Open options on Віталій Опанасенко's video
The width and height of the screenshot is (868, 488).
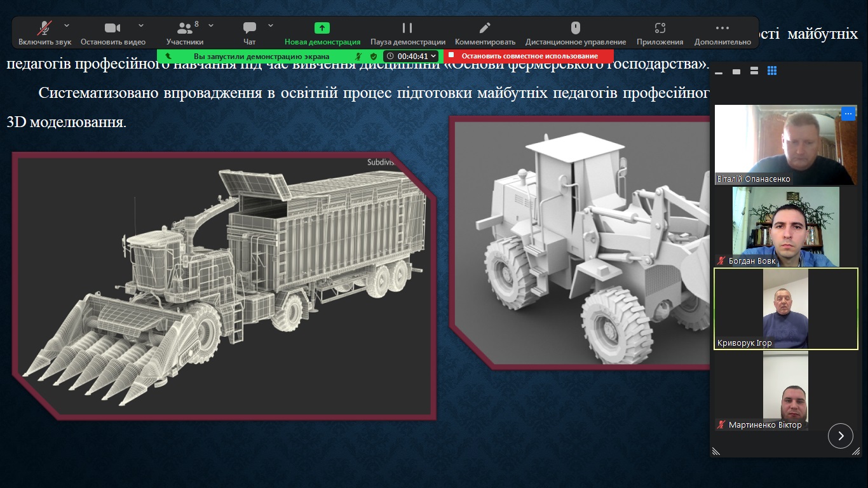(x=848, y=114)
